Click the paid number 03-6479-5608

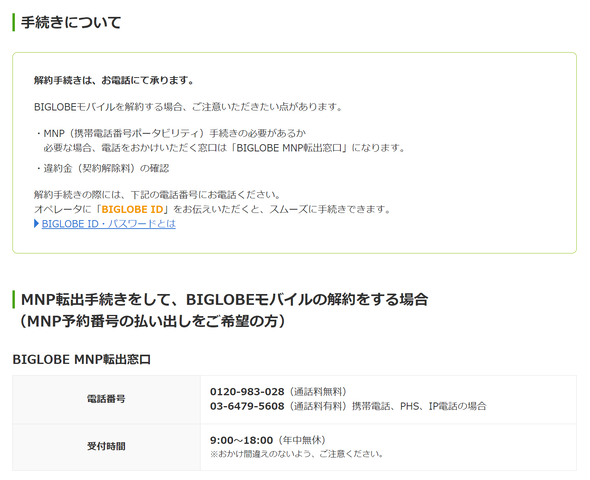pyautogui.click(x=247, y=406)
